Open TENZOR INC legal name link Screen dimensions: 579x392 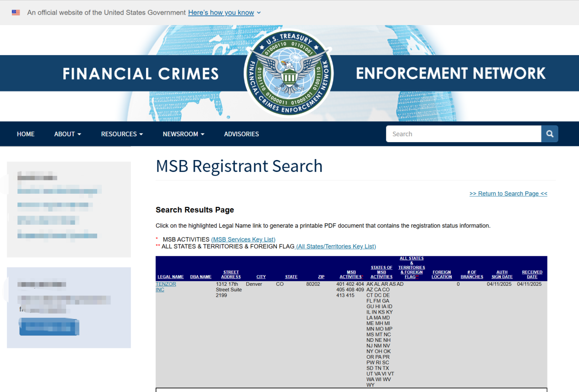[166, 287]
